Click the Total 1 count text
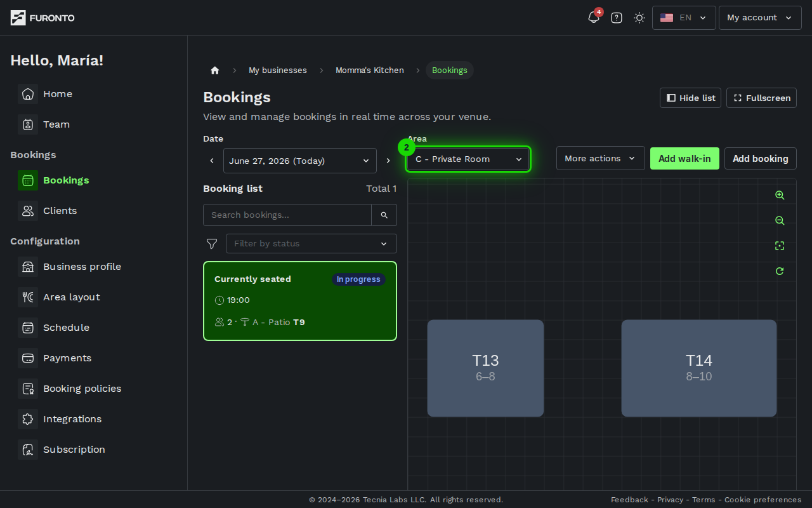The height and width of the screenshot is (508, 812). point(381,189)
